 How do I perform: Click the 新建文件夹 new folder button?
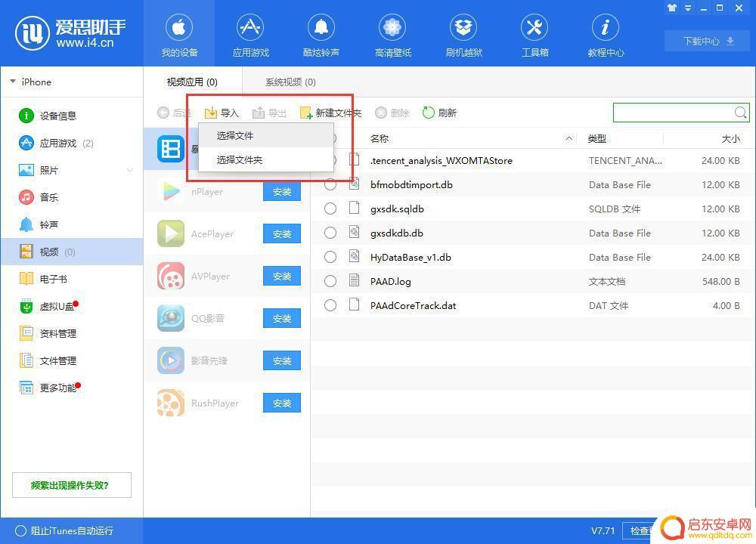331,113
